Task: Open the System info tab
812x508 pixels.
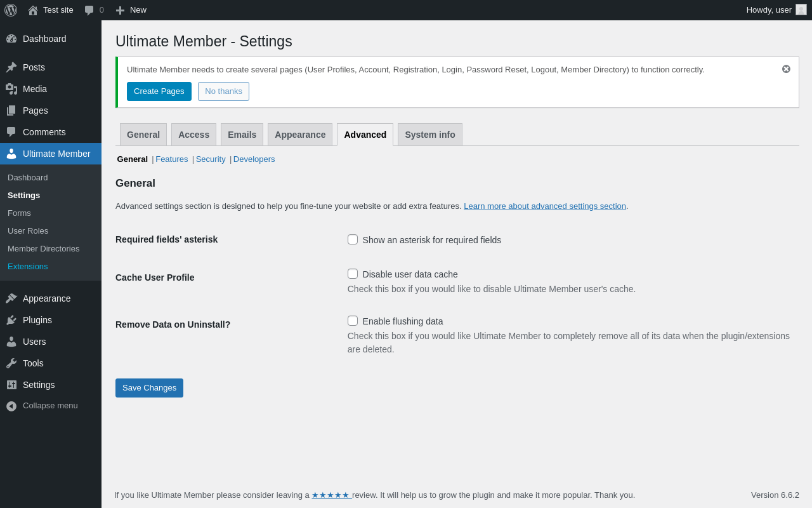Action: (429, 135)
